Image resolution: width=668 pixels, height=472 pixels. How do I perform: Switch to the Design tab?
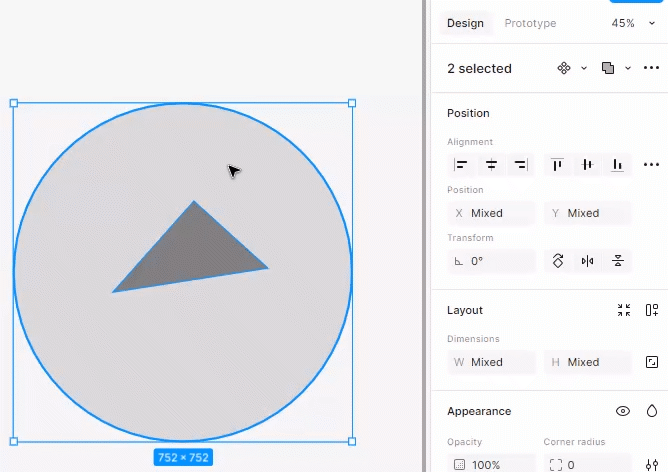pos(465,23)
